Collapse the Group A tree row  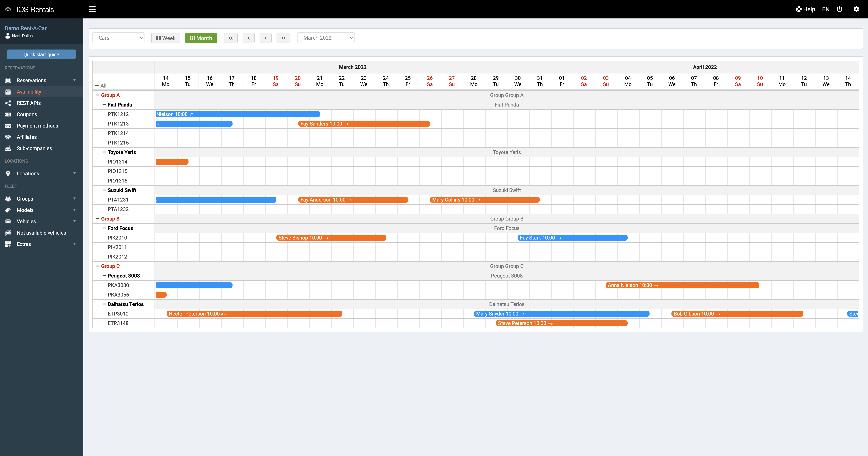[98, 95]
